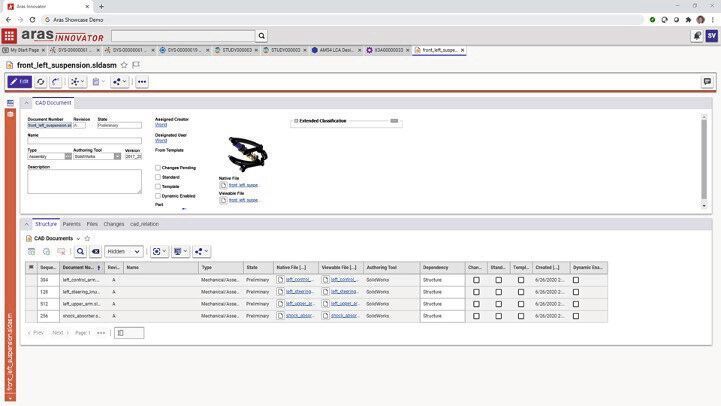Toggle Dynamic checkbox in the shock_absorber row
The image size is (721, 406).
point(576,316)
